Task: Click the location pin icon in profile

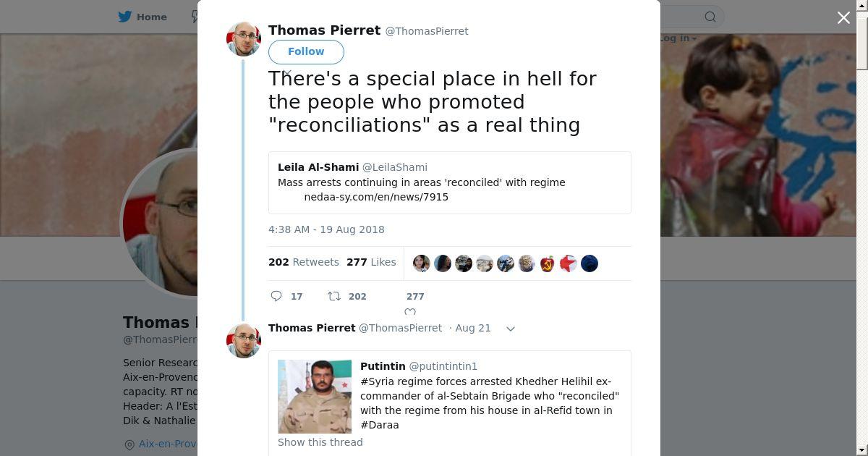Action: 129,444
